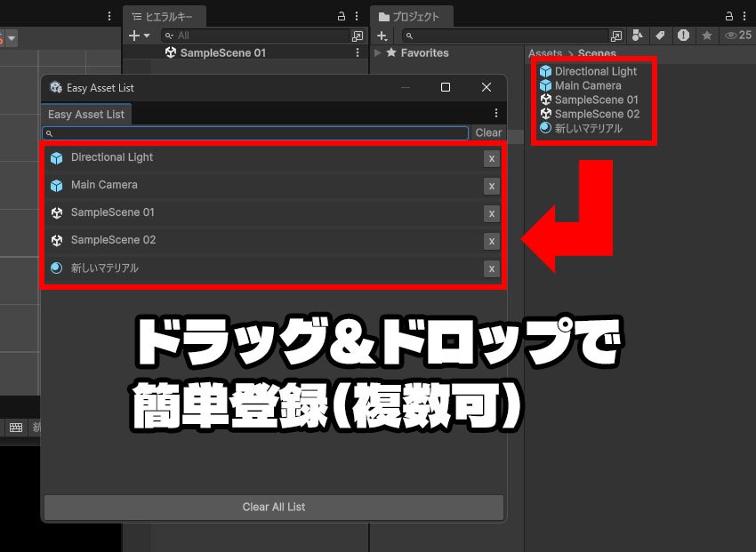Click the search-by-type filter icon in Project toolbar
This screenshot has height=552, width=756.
[x=638, y=36]
